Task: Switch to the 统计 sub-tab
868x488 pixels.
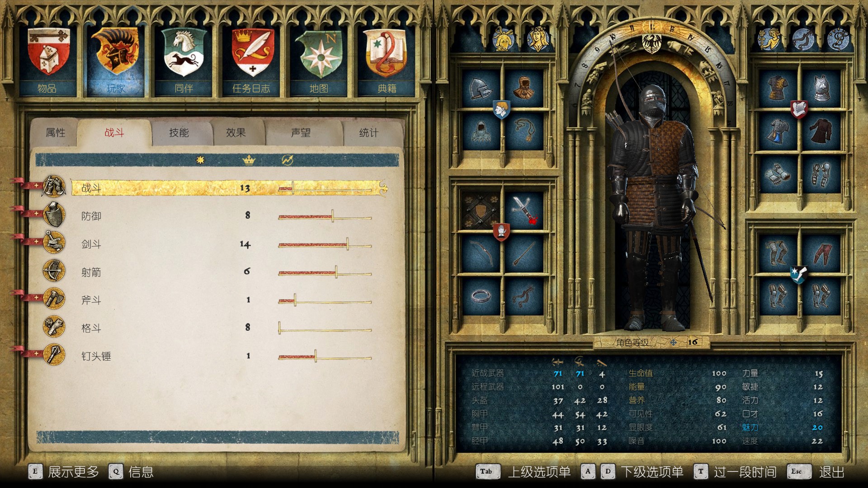Action: [x=369, y=132]
